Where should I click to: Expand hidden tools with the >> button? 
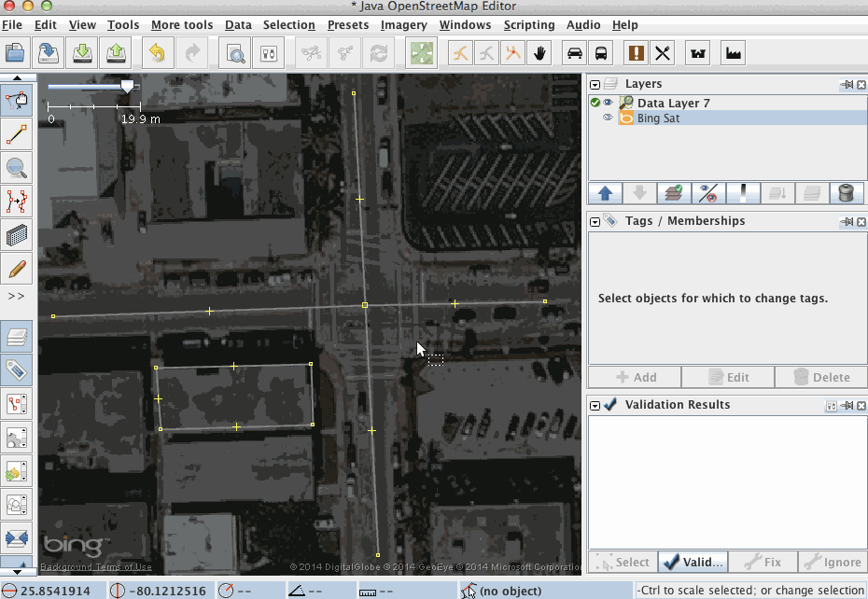17,298
